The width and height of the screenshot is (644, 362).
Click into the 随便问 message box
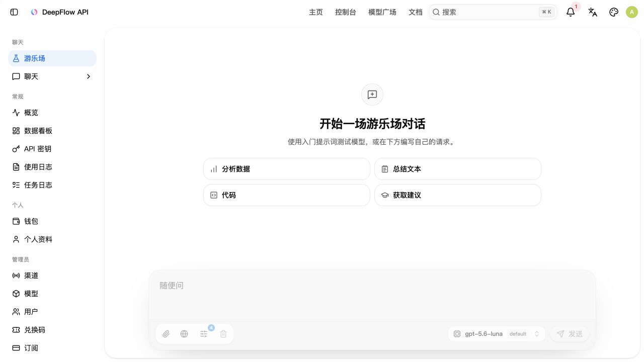point(372,295)
